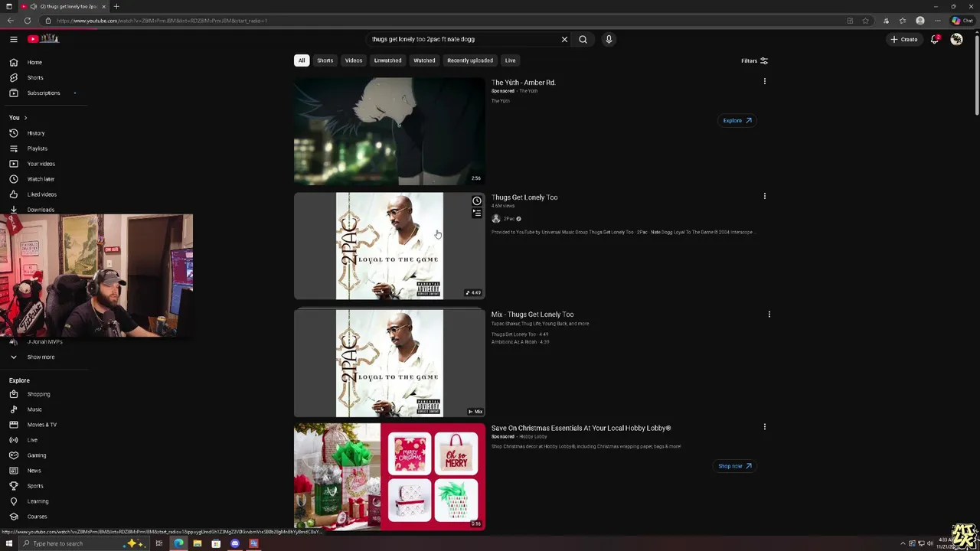Open File Explorer from the taskbar
The image size is (980, 551).
click(x=197, y=543)
